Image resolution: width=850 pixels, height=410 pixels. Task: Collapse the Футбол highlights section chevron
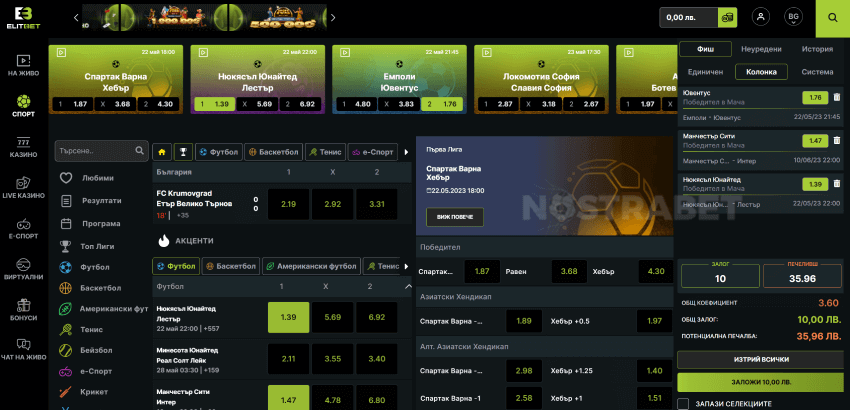[408, 286]
